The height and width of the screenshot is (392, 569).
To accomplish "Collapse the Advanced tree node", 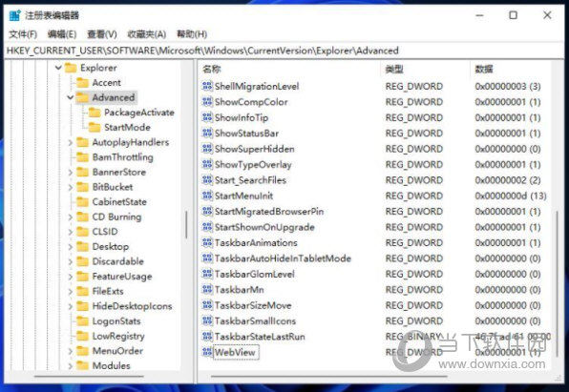I will click(71, 97).
